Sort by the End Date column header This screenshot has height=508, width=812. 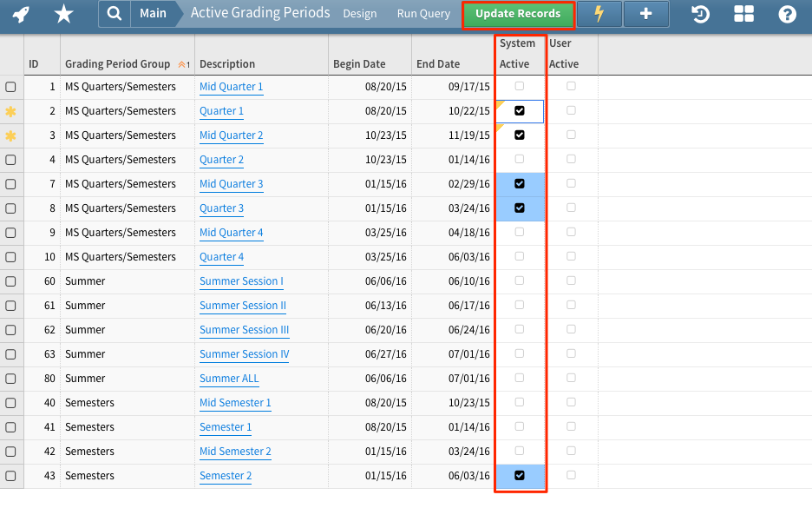(438, 64)
